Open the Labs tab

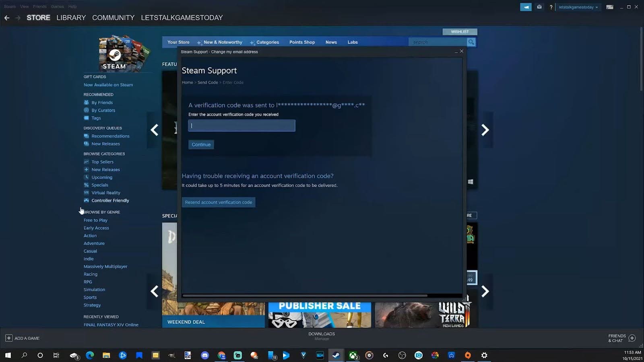pos(353,42)
